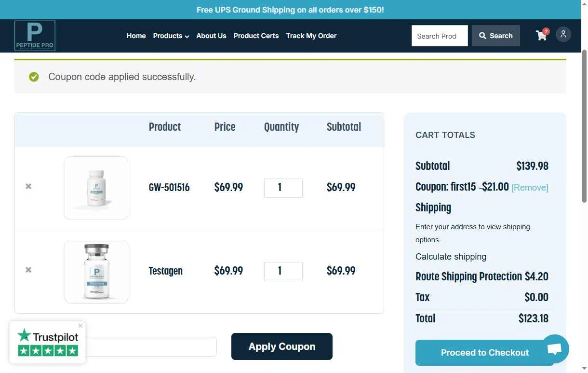The width and height of the screenshot is (588, 373).
Task: Click the green success checkmark icon
Action: [x=34, y=77]
